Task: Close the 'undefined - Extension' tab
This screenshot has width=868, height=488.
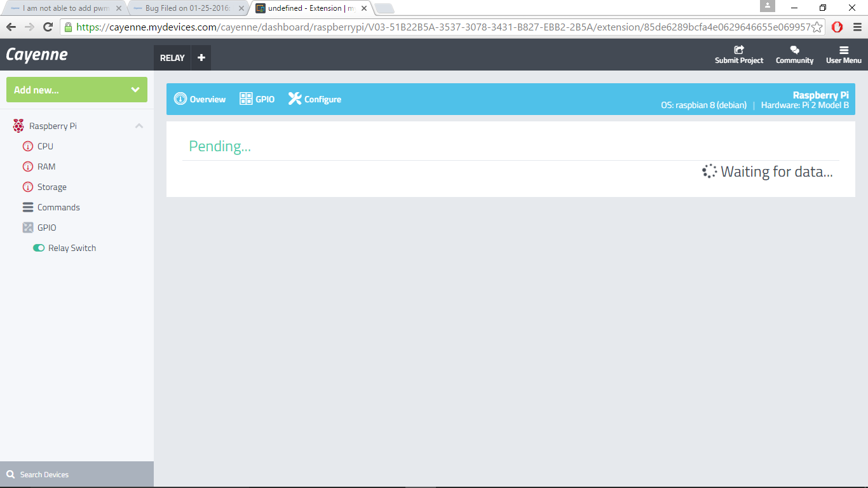Action: pyautogui.click(x=364, y=8)
